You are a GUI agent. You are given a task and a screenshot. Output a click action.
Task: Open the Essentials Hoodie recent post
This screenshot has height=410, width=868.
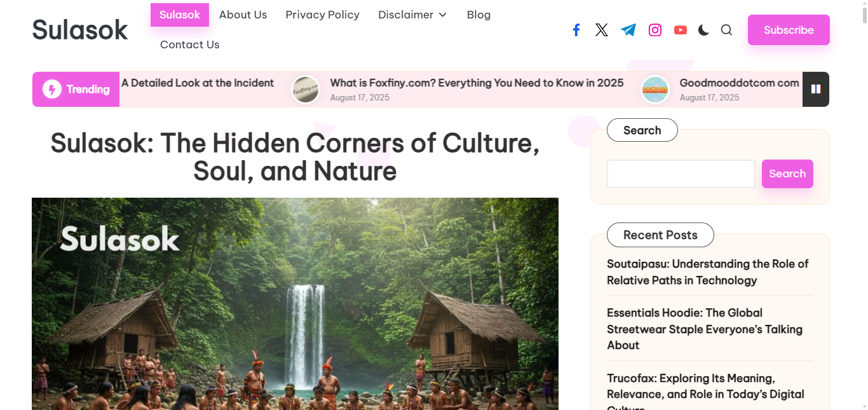[x=704, y=329]
